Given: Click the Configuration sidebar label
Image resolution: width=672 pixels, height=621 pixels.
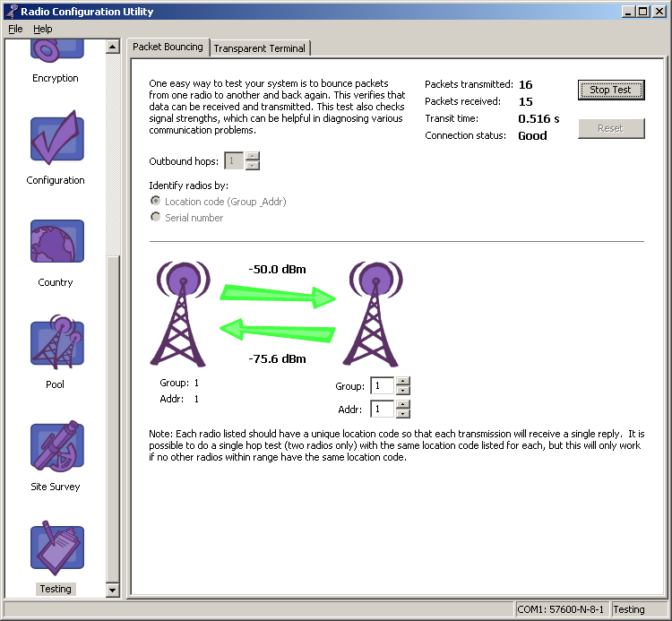Looking at the screenshot, I should [56, 180].
